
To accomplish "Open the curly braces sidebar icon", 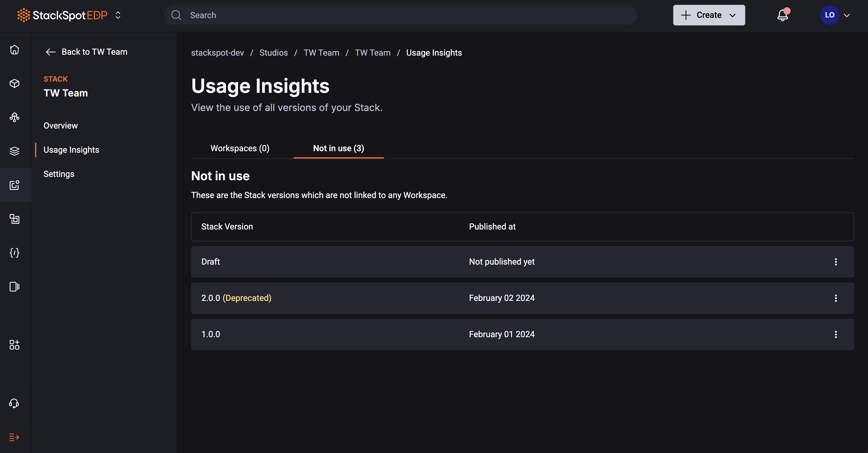I will point(15,253).
